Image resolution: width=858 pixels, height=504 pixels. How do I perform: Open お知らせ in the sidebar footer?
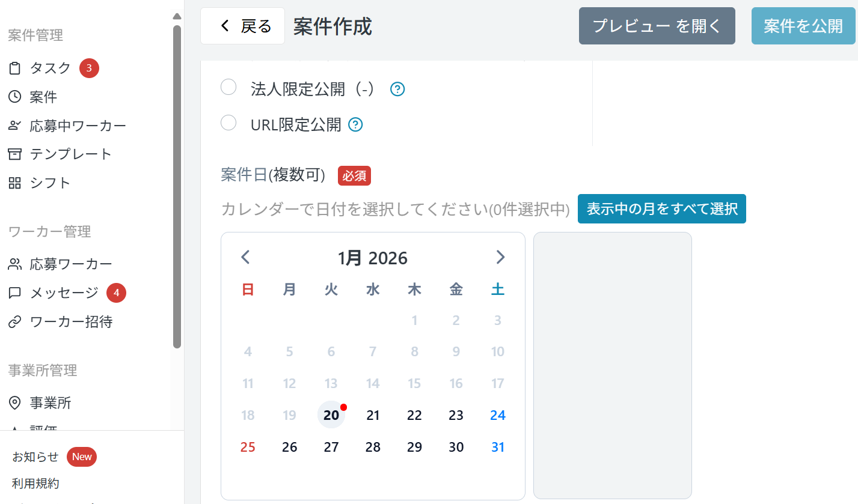35,457
